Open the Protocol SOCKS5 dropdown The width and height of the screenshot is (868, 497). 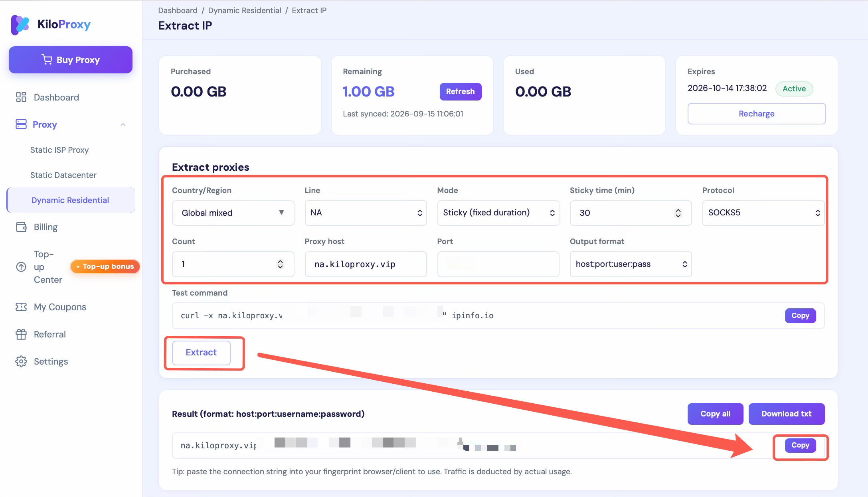pyautogui.click(x=763, y=213)
